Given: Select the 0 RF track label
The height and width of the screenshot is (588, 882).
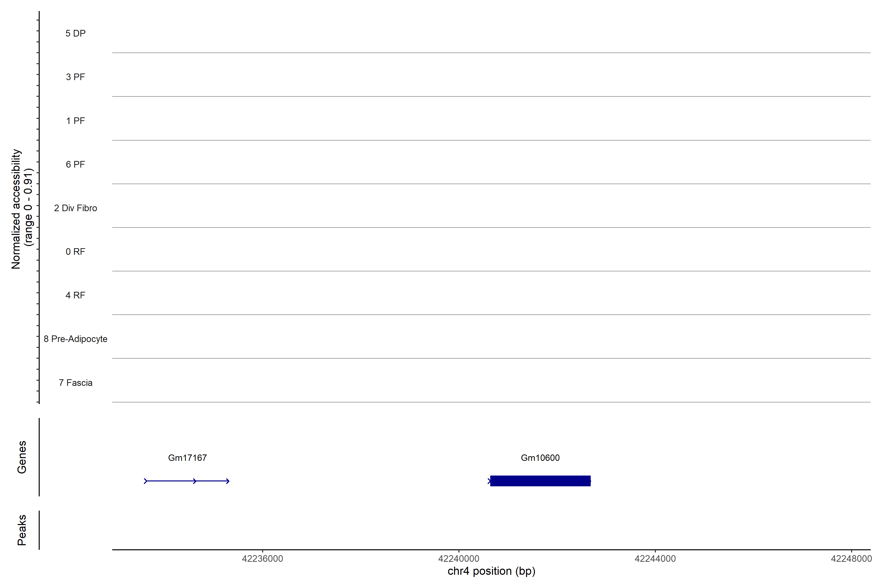Looking at the screenshot, I should (75, 252).
